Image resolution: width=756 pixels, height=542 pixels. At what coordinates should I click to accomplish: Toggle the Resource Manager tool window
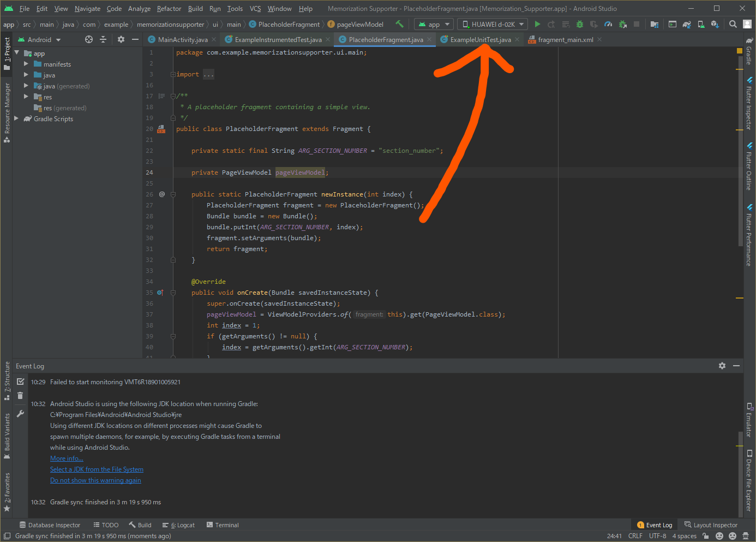pyautogui.click(x=7, y=112)
